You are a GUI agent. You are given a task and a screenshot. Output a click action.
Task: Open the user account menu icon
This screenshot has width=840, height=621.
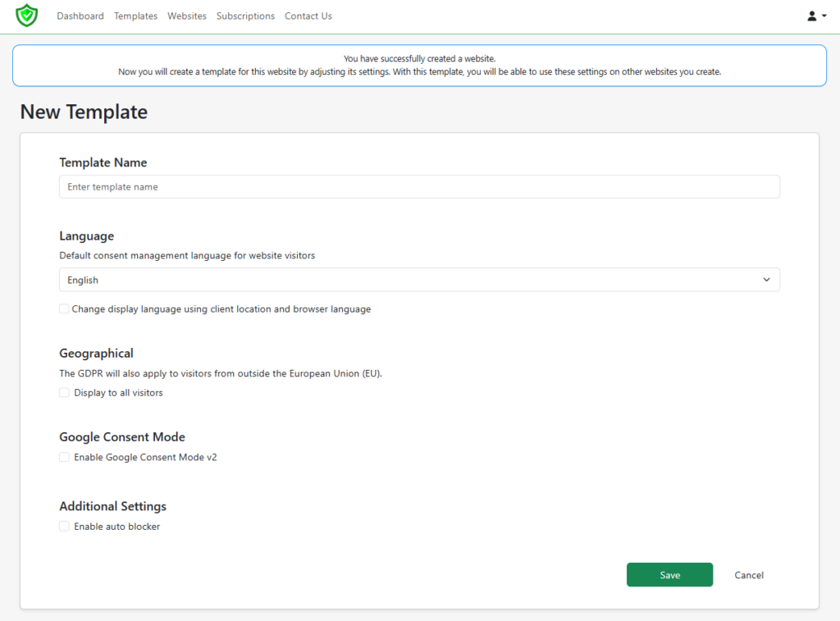(x=816, y=16)
